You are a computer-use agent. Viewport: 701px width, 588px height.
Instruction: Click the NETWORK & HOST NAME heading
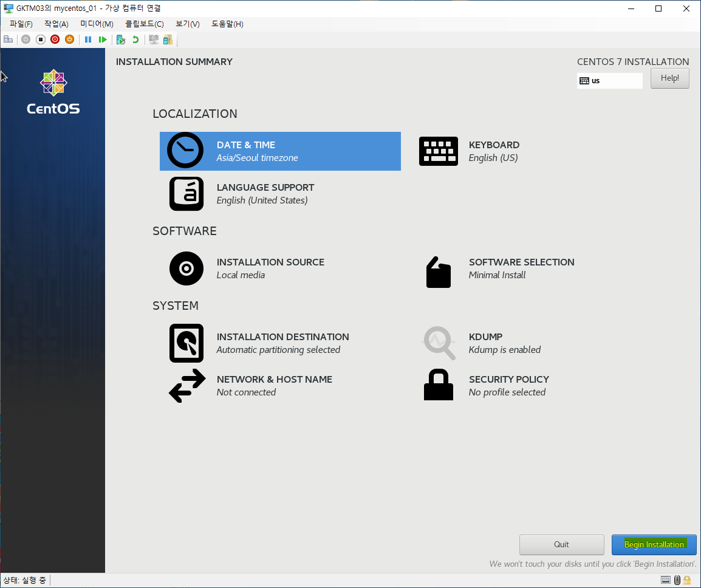tap(275, 379)
